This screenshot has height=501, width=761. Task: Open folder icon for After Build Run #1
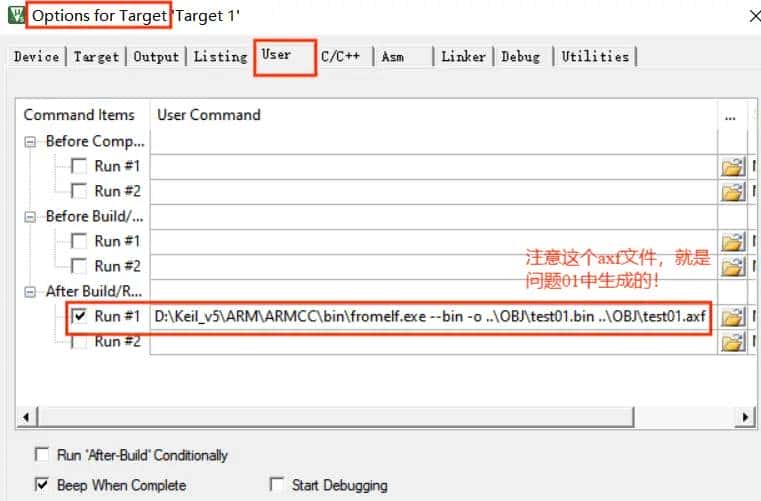coord(732,317)
